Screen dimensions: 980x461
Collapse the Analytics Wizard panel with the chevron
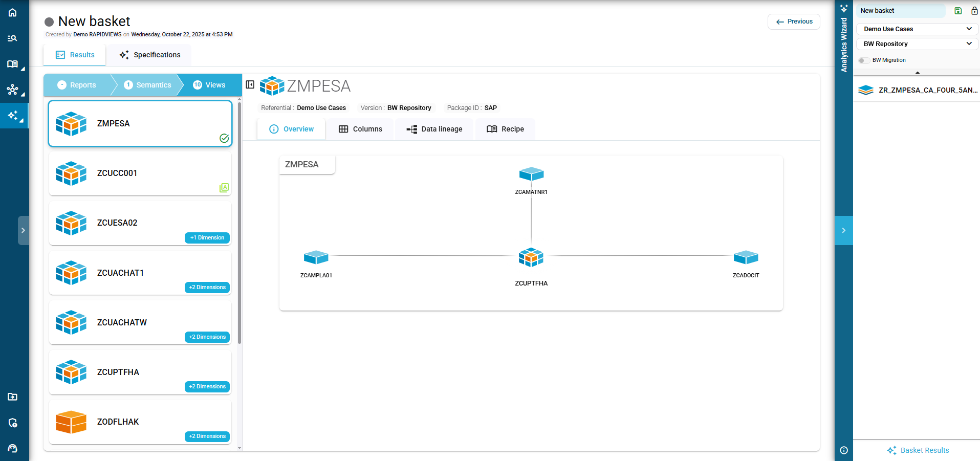coord(843,230)
